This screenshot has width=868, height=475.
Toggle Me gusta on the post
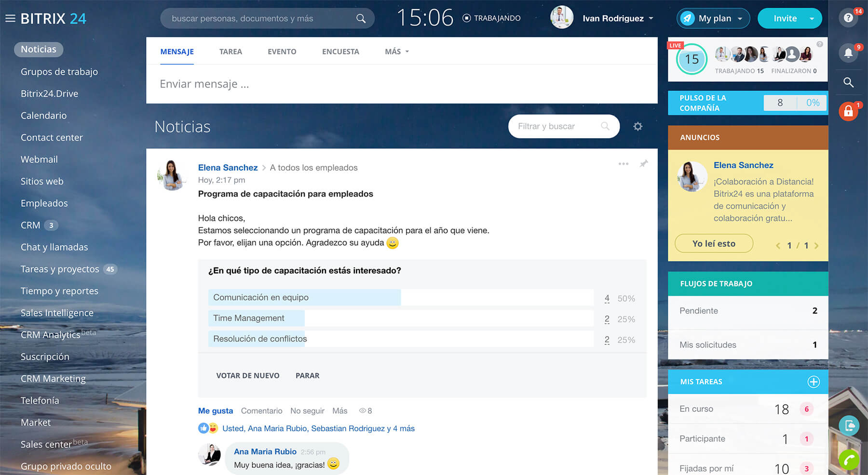coord(215,411)
